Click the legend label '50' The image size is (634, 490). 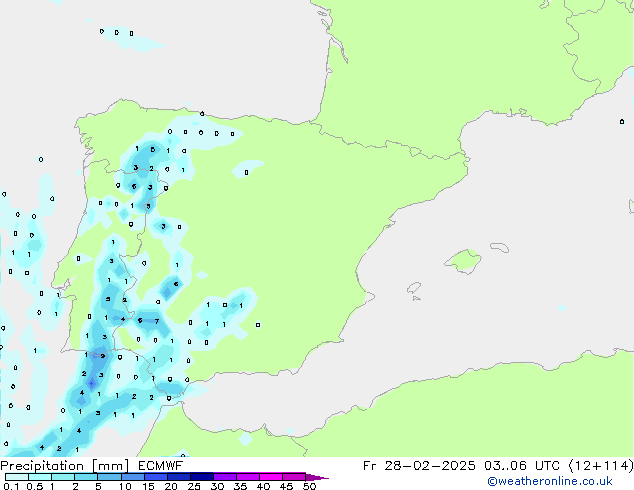click(309, 486)
